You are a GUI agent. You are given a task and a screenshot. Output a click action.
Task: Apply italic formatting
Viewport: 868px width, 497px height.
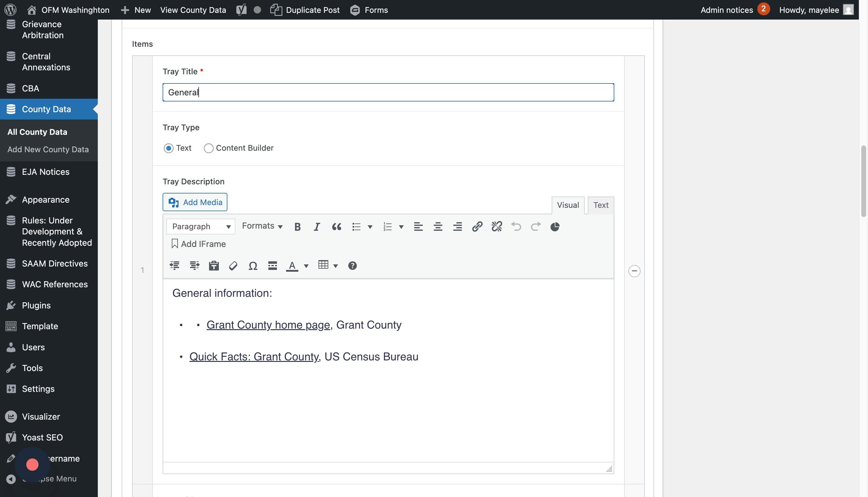(317, 227)
